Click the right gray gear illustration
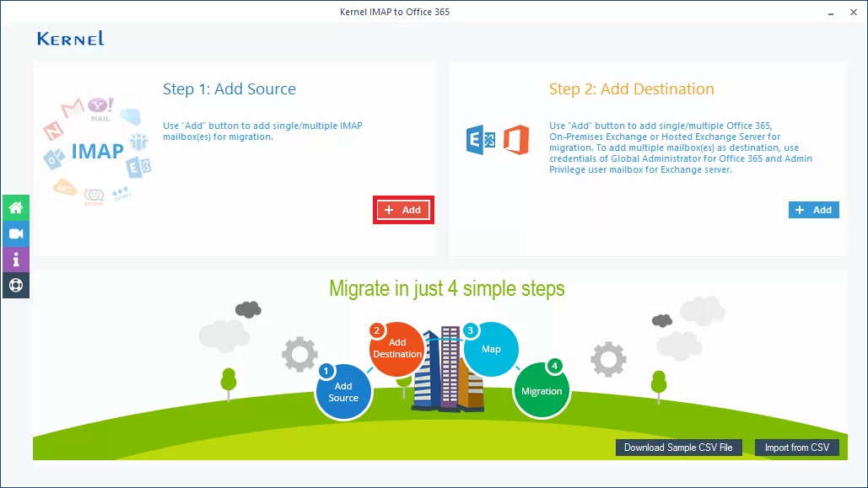 click(x=608, y=359)
